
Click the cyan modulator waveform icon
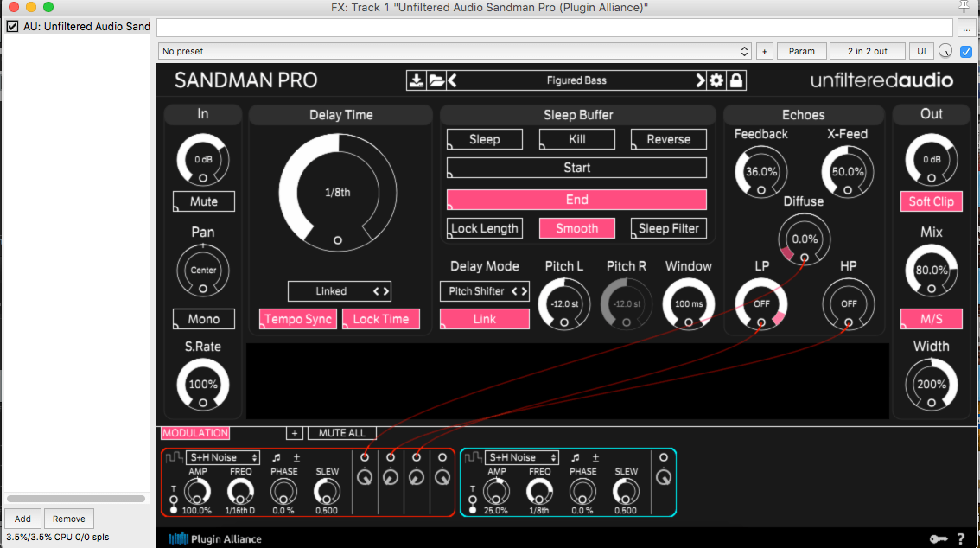coord(473,457)
